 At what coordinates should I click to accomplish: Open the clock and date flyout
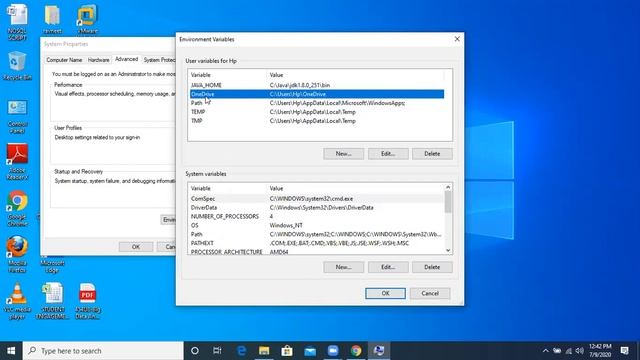(600, 351)
